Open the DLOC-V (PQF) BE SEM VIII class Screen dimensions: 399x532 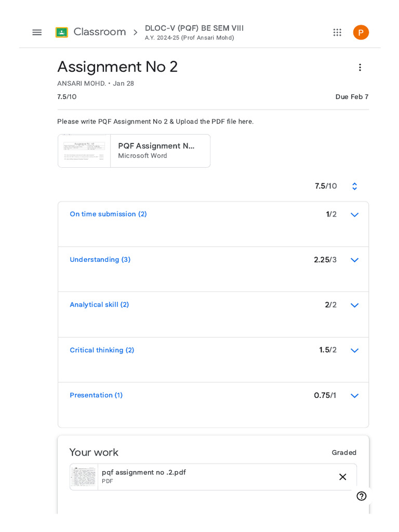[x=194, y=29]
